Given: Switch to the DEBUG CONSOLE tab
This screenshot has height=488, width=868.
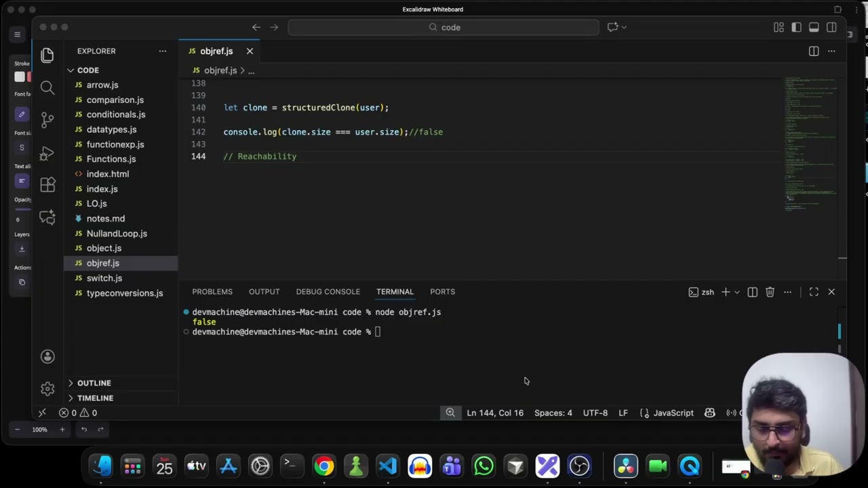Looking at the screenshot, I should (x=328, y=292).
